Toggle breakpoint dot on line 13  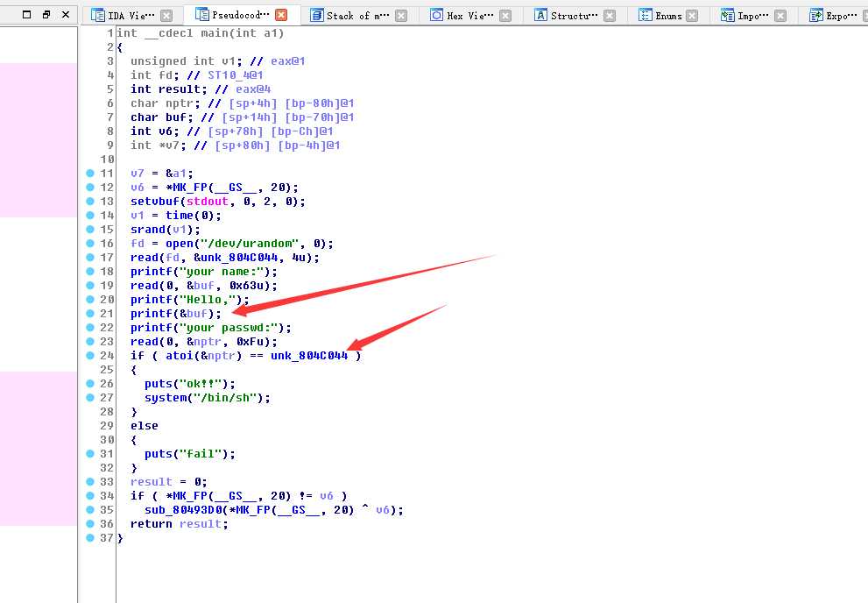pos(90,201)
